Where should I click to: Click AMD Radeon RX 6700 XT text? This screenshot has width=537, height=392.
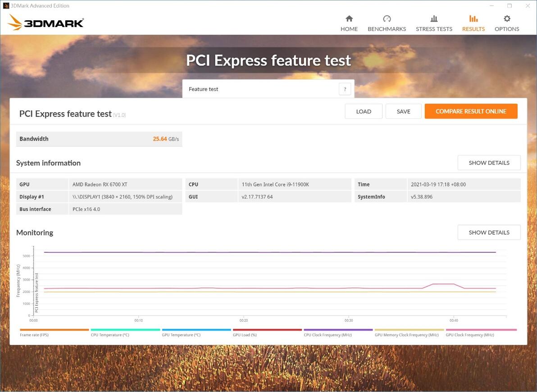[x=100, y=184]
